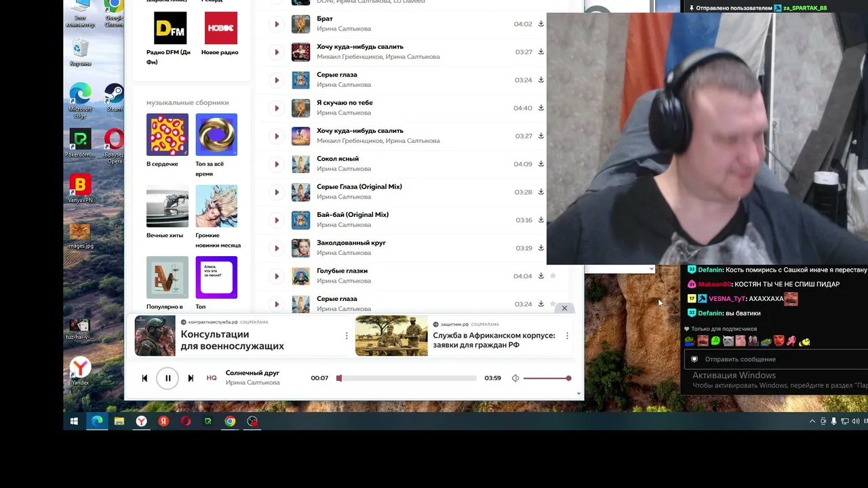The height and width of the screenshot is (488, 868).
Task: Open the microphone tray icon
Action: point(833,422)
